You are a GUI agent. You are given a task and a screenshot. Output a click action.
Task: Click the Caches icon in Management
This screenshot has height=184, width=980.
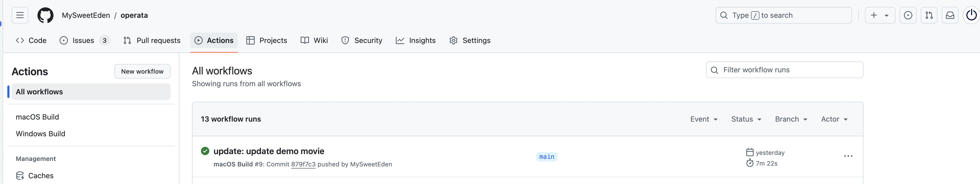20,176
